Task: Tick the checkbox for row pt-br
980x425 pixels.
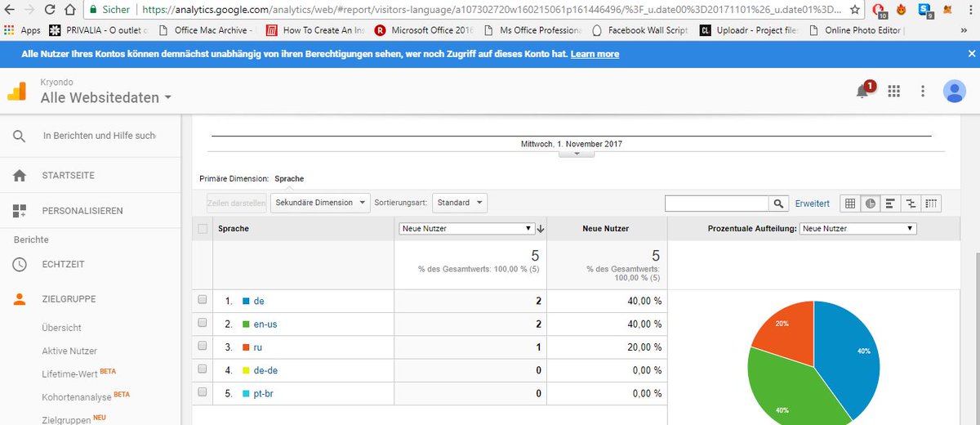Action: click(x=203, y=393)
